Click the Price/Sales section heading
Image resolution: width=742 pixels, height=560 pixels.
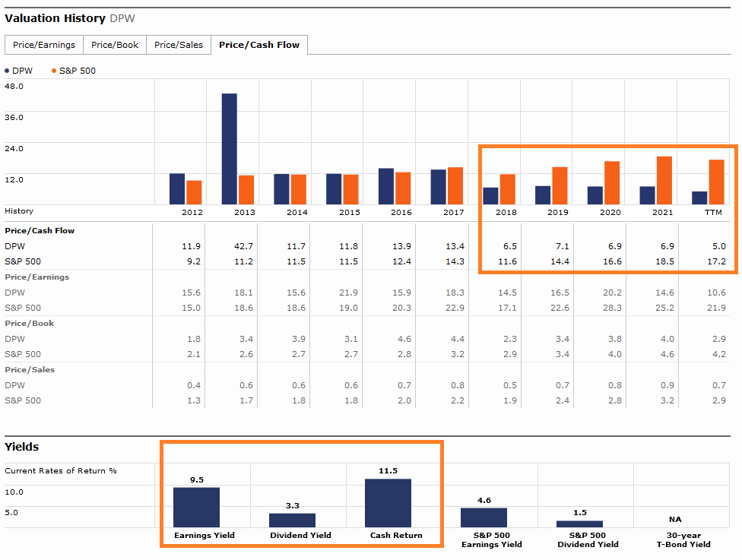point(30,370)
